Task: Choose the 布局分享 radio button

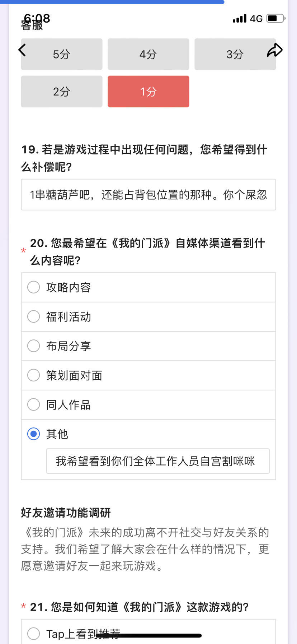Action: 148,346
